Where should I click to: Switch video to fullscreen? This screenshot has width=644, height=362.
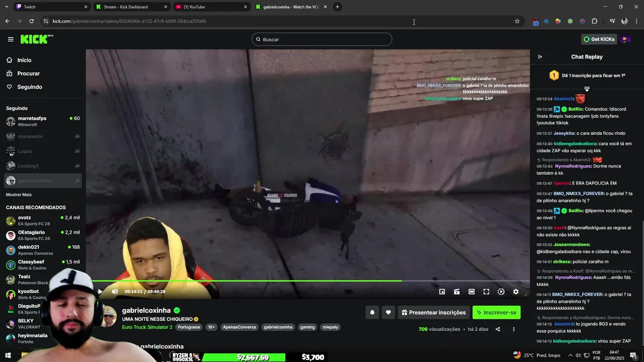click(486, 292)
